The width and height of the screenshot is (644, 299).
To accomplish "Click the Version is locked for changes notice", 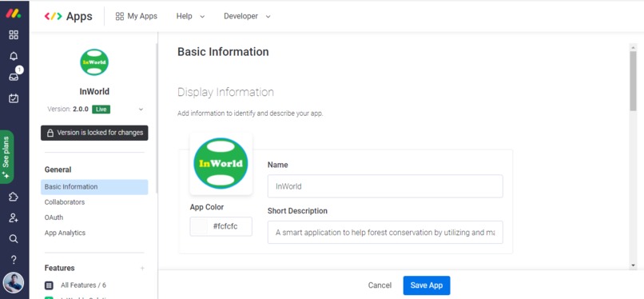I will pos(94,133).
